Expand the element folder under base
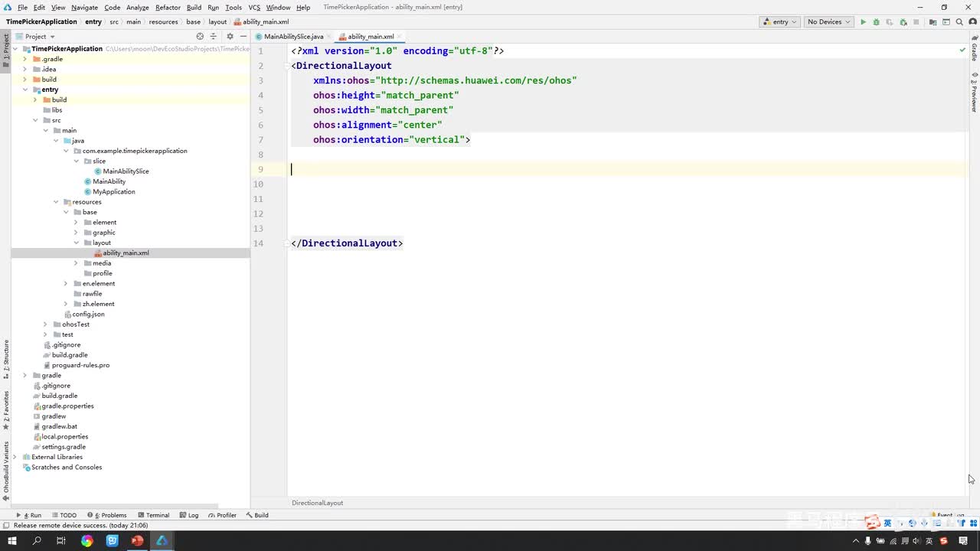Viewport: 980px width, 551px height. coord(77,223)
